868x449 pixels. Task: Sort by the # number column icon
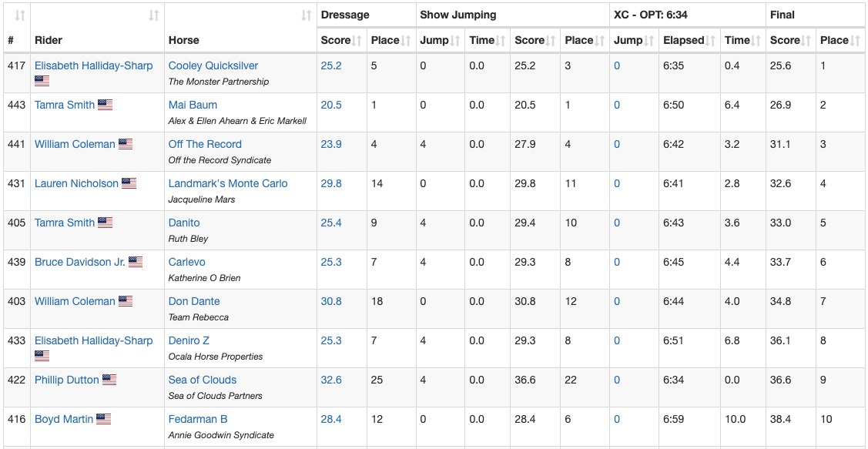(x=20, y=15)
